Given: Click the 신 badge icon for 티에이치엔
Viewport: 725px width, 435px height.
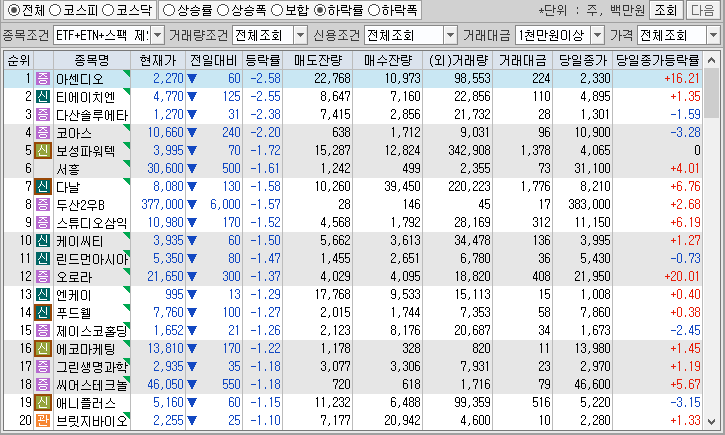Looking at the screenshot, I should [x=43, y=97].
